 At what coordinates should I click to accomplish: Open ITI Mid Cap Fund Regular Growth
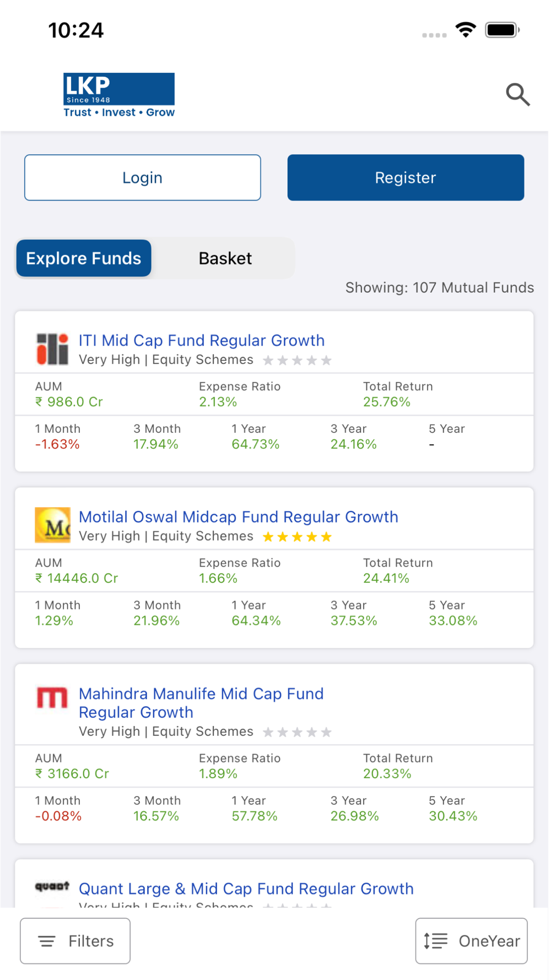(202, 341)
